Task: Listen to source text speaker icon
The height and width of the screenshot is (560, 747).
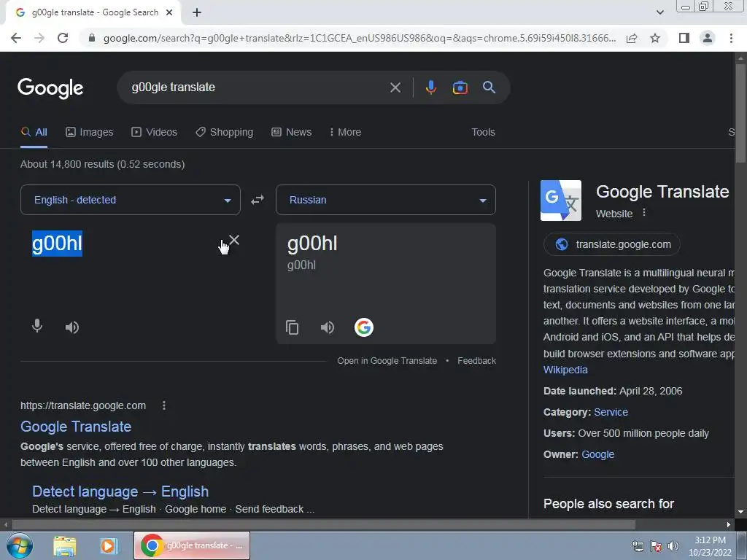Action: pyautogui.click(x=72, y=327)
